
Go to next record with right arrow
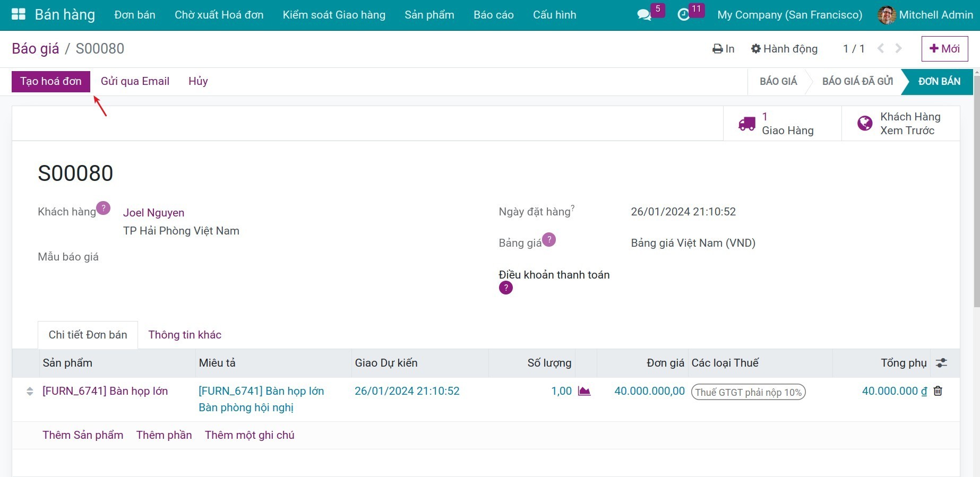(898, 49)
